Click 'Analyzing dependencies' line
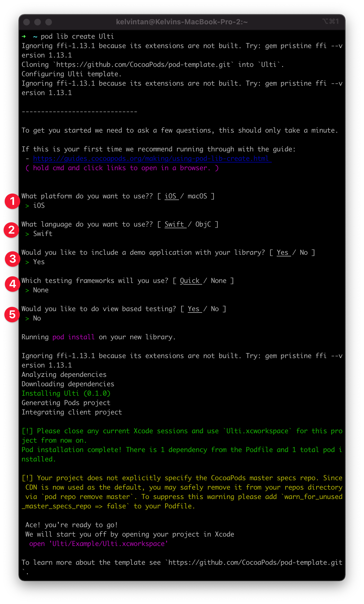This screenshot has width=364, height=604. pyautogui.click(x=64, y=375)
